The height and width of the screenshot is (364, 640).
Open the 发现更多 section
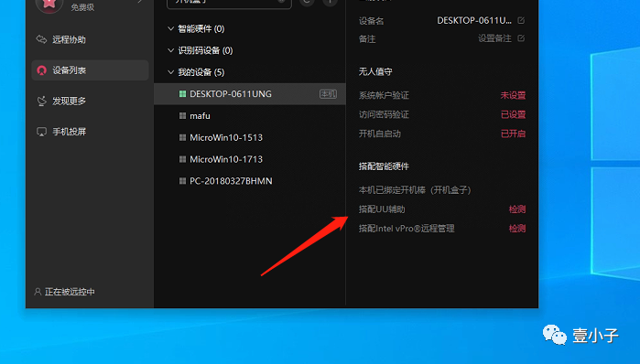click(61, 101)
